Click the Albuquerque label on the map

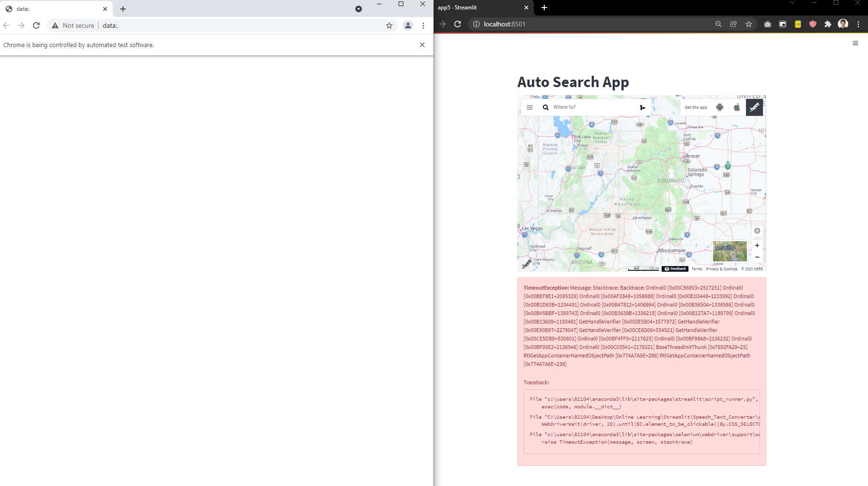[x=671, y=251]
